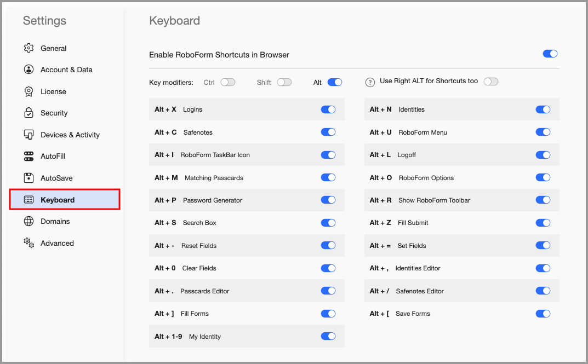Viewport: 588px width, 364px height.
Task: Toggle Alt + C Safenotes shortcut
Action: tap(328, 132)
